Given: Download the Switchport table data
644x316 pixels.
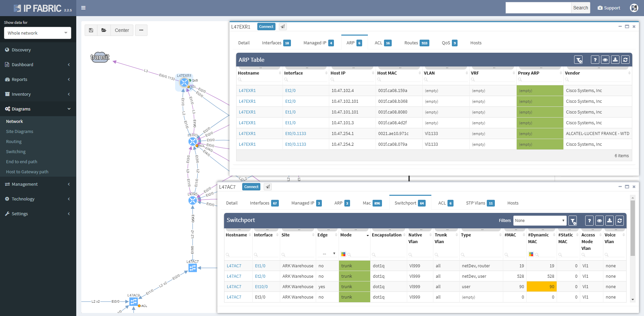Looking at the screenshot, I should [609, 221].
